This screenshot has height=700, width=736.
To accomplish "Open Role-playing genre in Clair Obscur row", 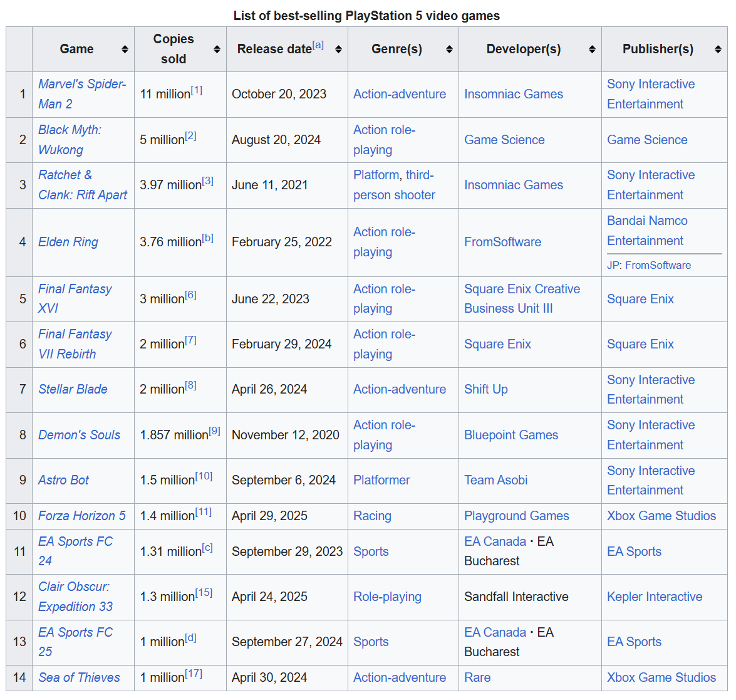I will tap(387, 597).
